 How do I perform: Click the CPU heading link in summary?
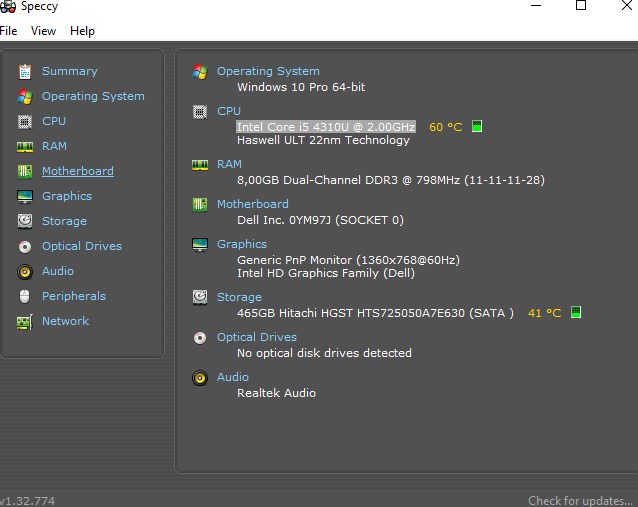[229, 111]
